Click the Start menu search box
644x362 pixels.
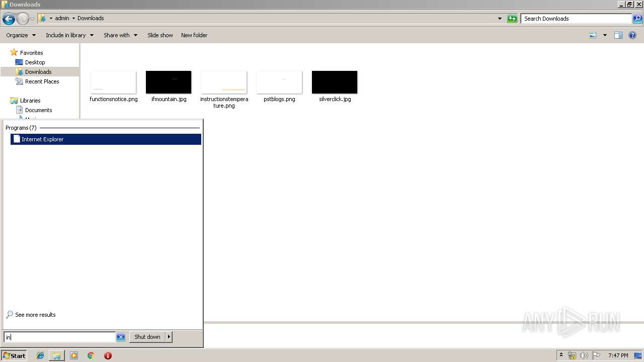(x=59, y=337)
